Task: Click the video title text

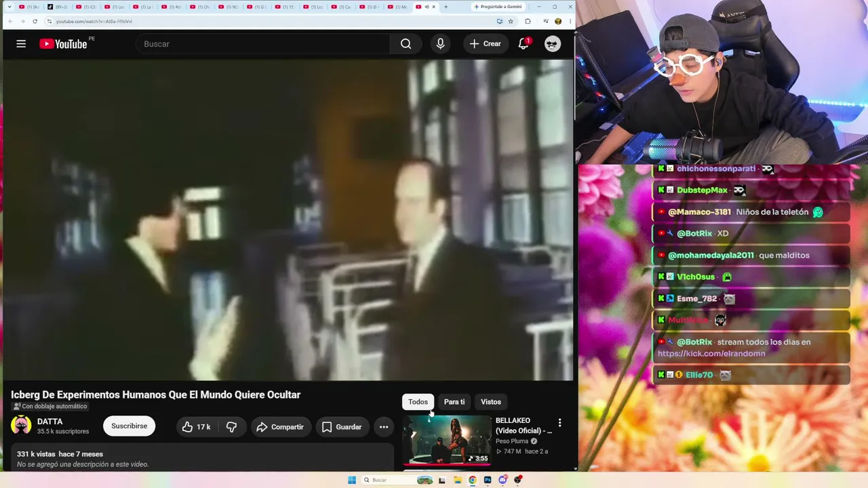Action: pyautogui.click(x=155, y=394)
